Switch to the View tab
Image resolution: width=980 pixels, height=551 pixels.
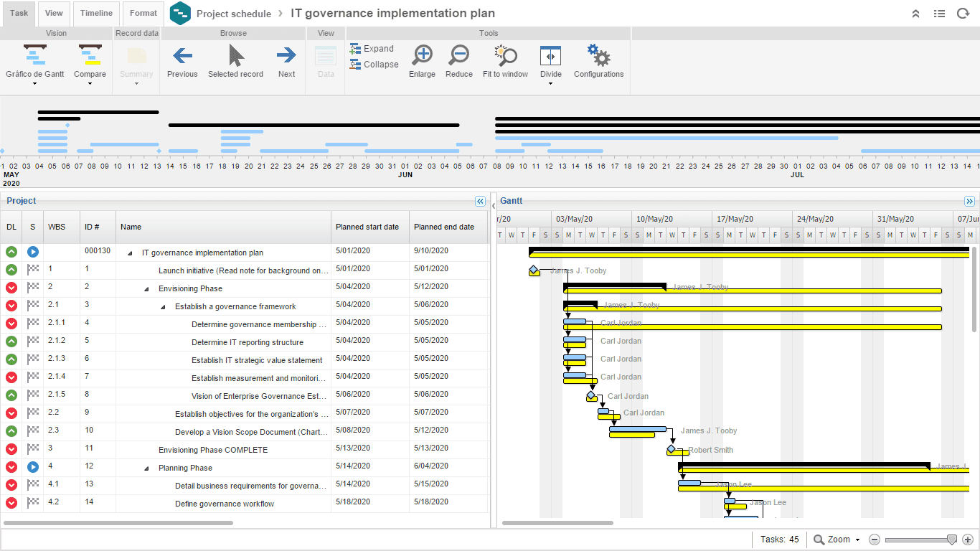pyautogui.click(x=54, y=14)
